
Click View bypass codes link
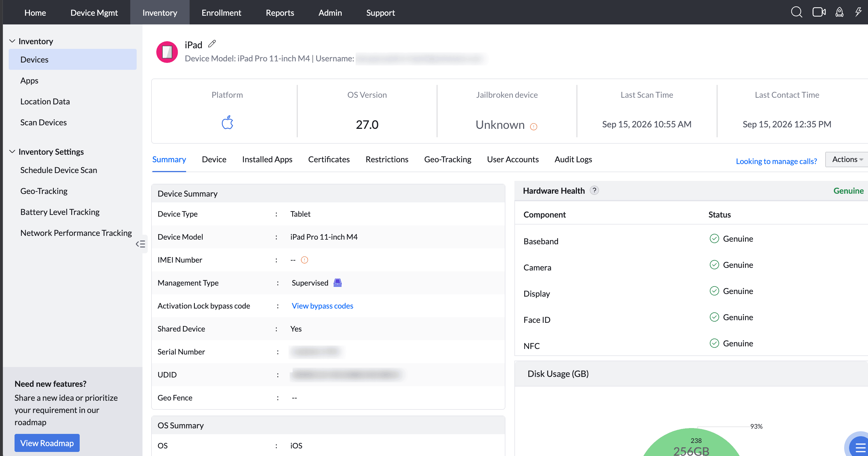point(322,306)
